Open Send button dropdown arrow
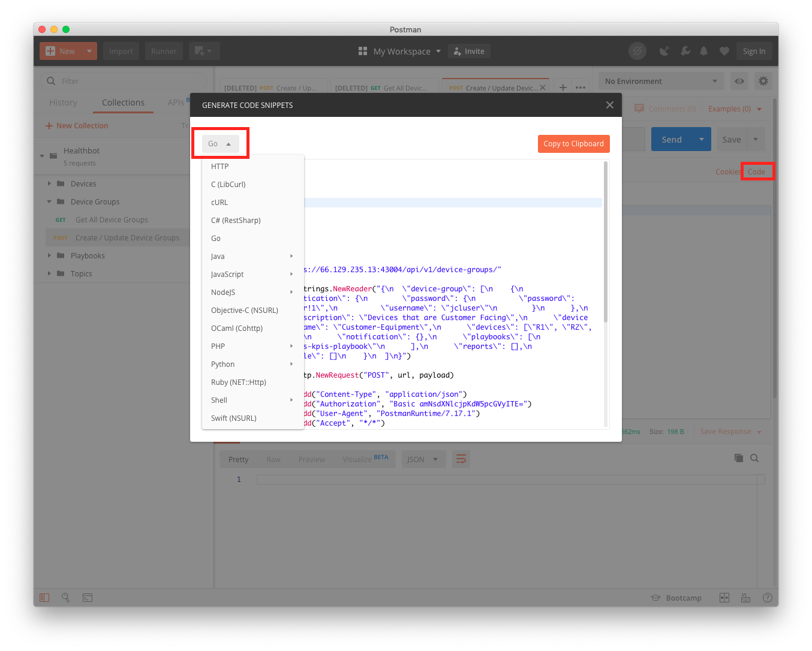The width and height of the screenshot is (812, 651). click(702, 139)
